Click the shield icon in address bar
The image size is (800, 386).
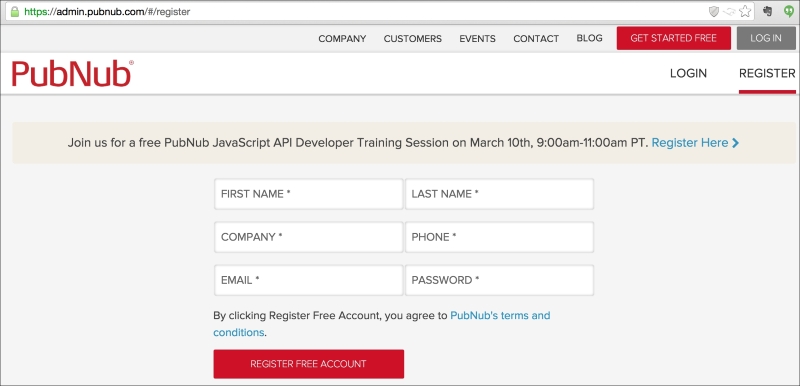(x=714, y=12)
